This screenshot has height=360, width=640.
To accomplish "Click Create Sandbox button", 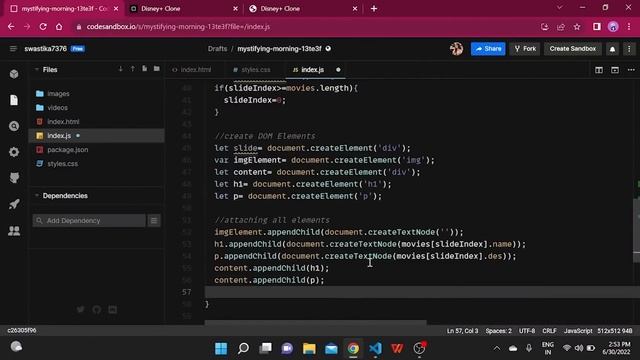I will (572, 49).
